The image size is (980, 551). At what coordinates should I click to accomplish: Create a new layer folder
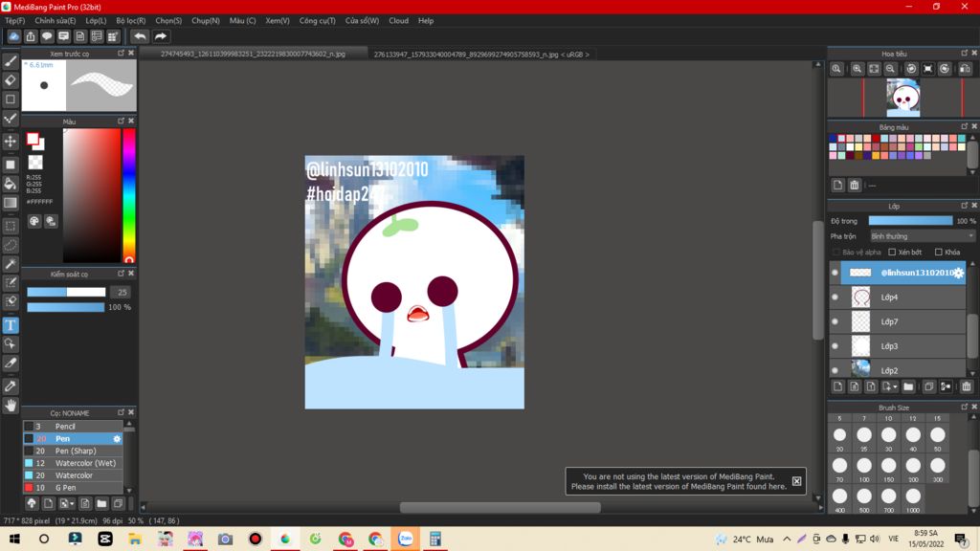(909, 386)
